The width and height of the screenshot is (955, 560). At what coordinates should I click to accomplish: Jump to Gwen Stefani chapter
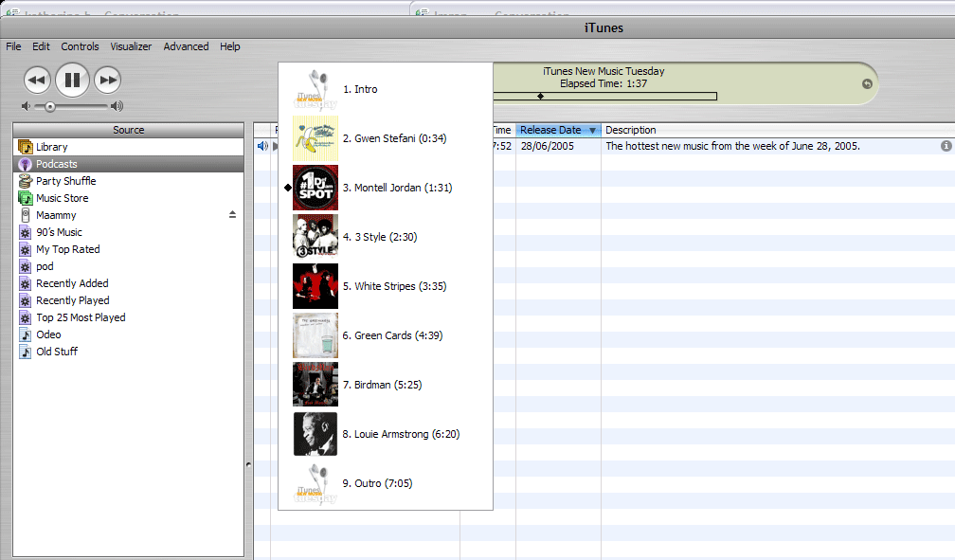[386, 138]
